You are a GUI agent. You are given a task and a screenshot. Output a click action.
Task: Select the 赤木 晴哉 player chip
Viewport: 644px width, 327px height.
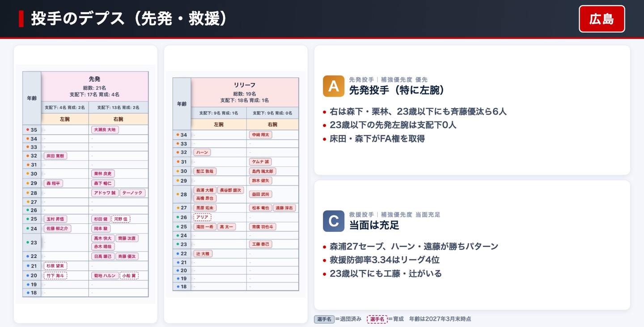coord(103,246)
